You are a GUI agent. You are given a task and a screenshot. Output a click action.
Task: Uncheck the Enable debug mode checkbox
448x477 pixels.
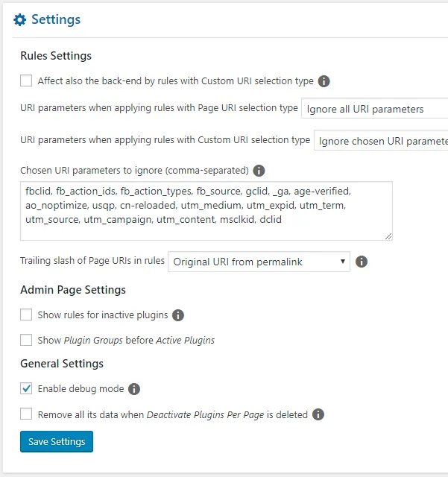27,389
